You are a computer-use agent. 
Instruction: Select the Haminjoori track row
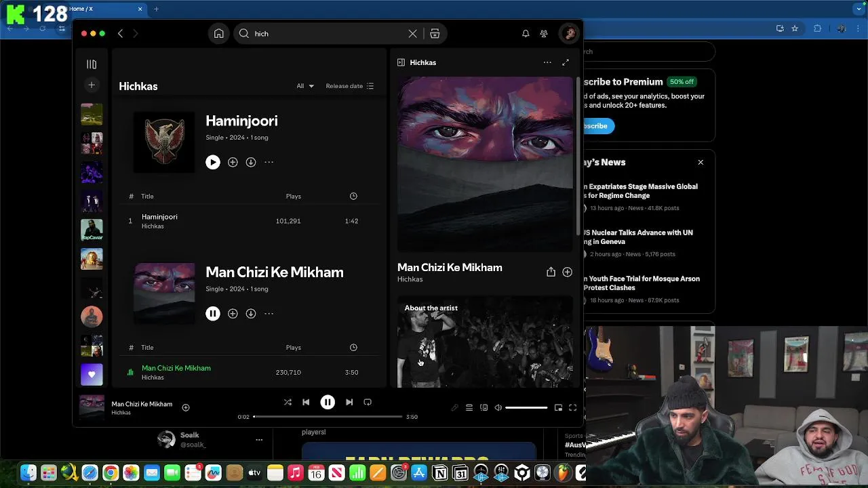(248, 221)
